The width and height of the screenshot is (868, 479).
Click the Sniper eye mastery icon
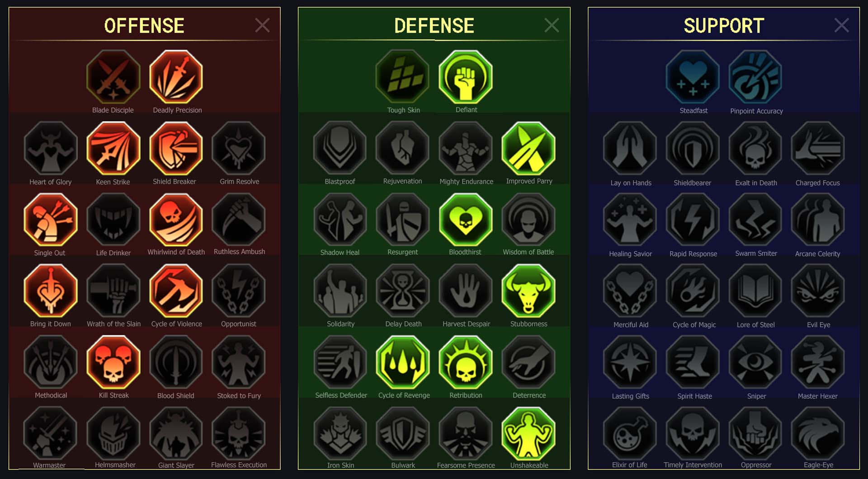(755, 362)
